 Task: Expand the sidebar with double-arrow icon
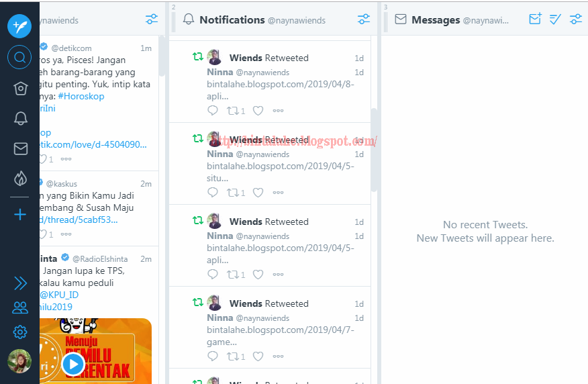pos(20,283)
